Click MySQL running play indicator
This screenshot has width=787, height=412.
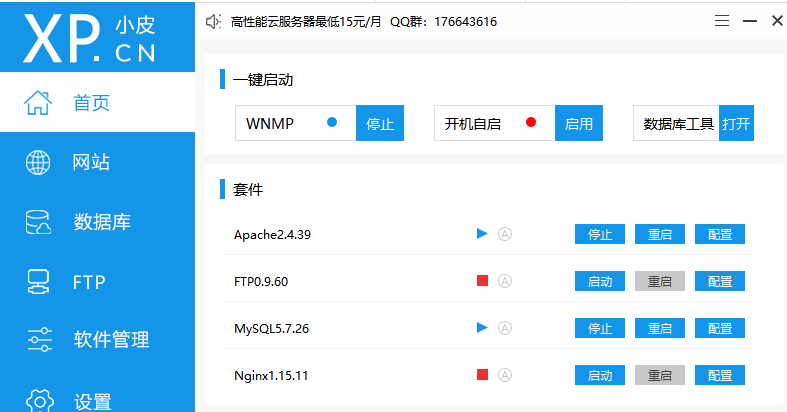coord(482,328)
